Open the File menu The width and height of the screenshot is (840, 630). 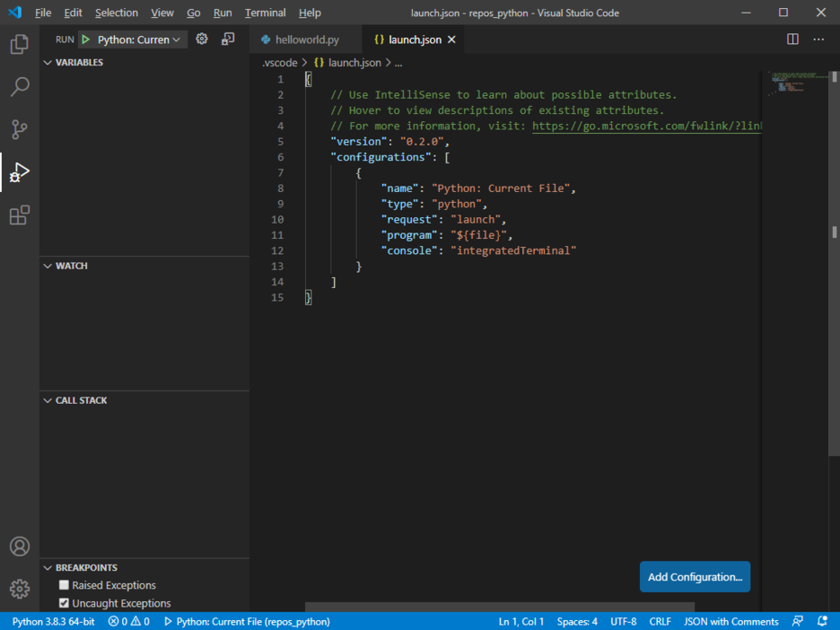[x=43, y=13]
